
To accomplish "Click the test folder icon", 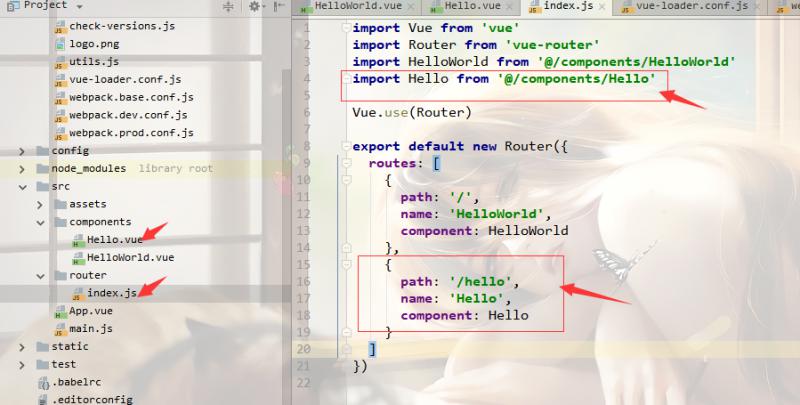I will tap(43, 365).
